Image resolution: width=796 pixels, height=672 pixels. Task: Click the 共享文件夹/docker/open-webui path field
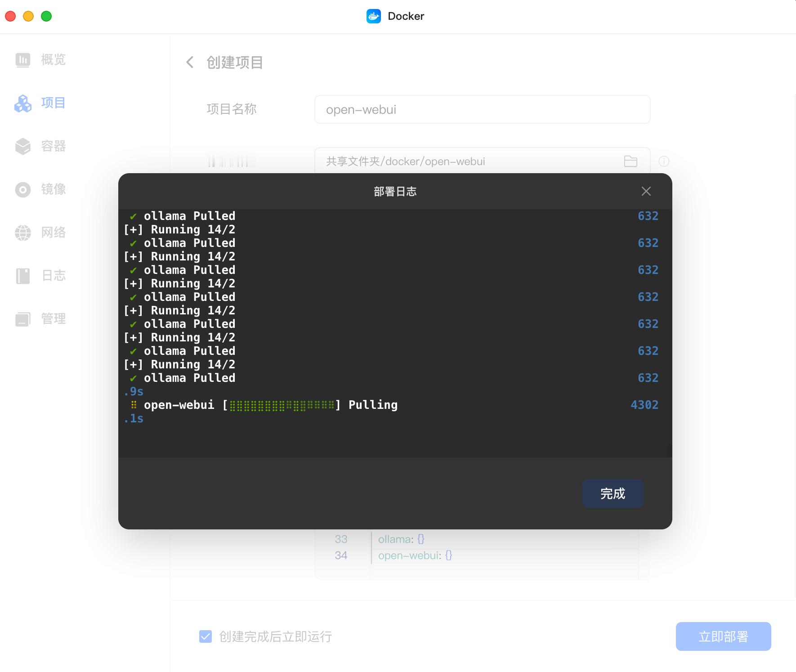pos(482,161)
